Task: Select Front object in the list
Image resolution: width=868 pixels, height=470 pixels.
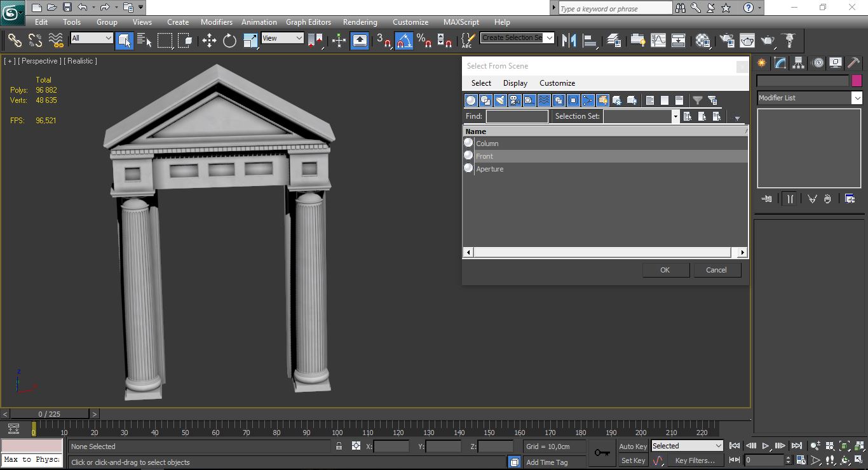Action: pyautogui.click(x=605, y=156)
